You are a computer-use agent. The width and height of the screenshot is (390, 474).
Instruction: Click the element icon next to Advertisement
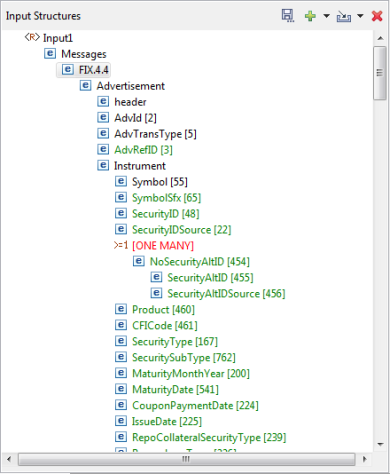click(x=85, y=85)
